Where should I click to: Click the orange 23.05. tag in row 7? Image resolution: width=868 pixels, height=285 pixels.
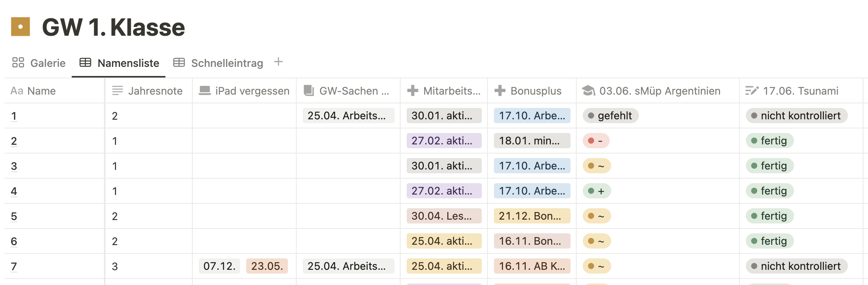click(x=267, y=266)
